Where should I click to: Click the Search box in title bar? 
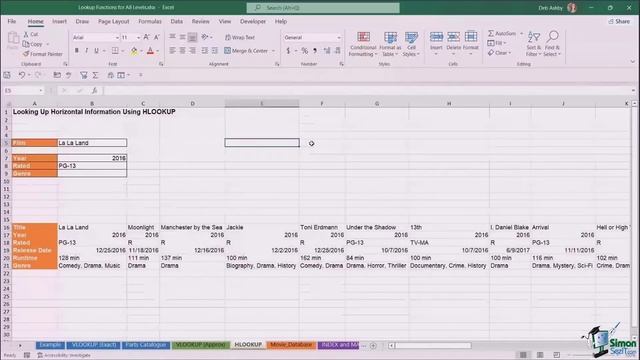(x=323, y=8)
